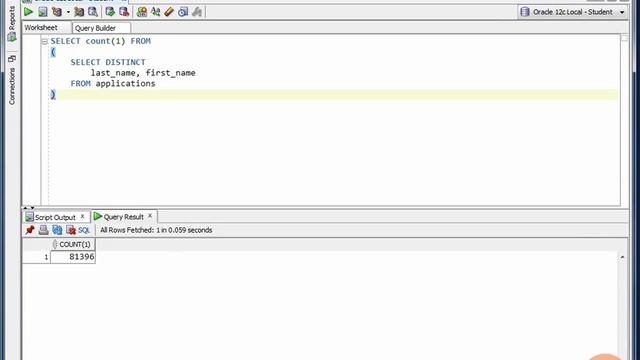Click the Rollback toolbar icon
The width and height of the screenshot is (640, 360).
124,12
